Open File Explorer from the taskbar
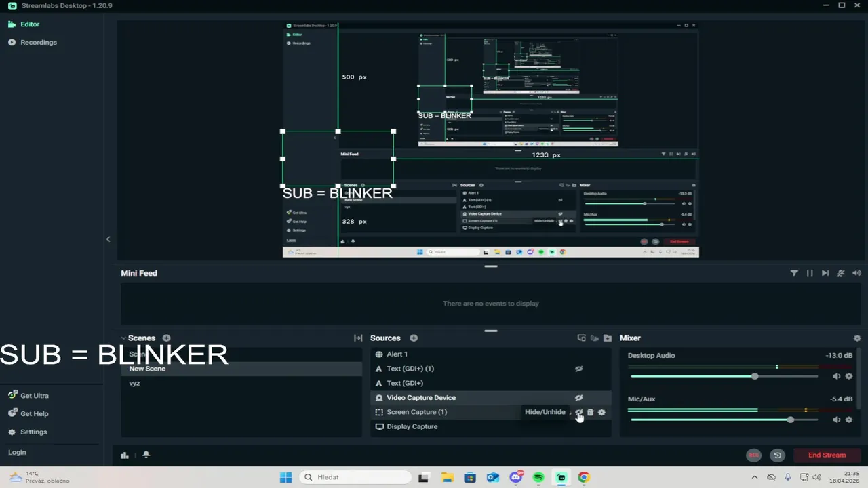868x488 pixels. coord(447,477)
